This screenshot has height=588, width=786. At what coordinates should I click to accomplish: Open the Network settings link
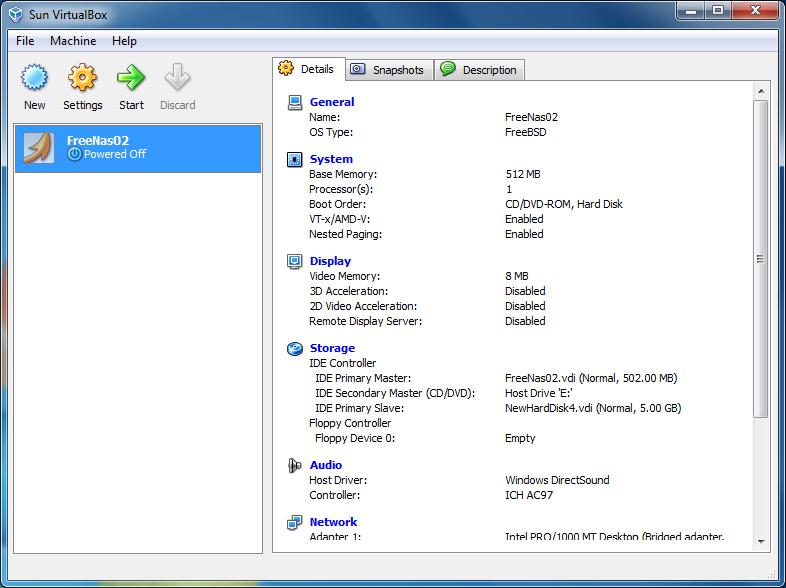click(x=333, y=522)
